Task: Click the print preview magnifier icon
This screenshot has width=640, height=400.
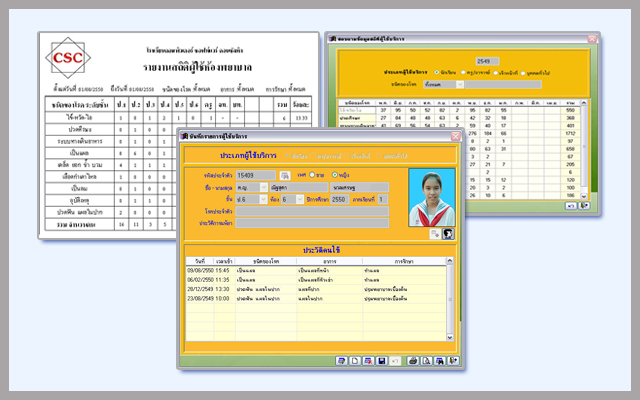Action: click(426, 361)
